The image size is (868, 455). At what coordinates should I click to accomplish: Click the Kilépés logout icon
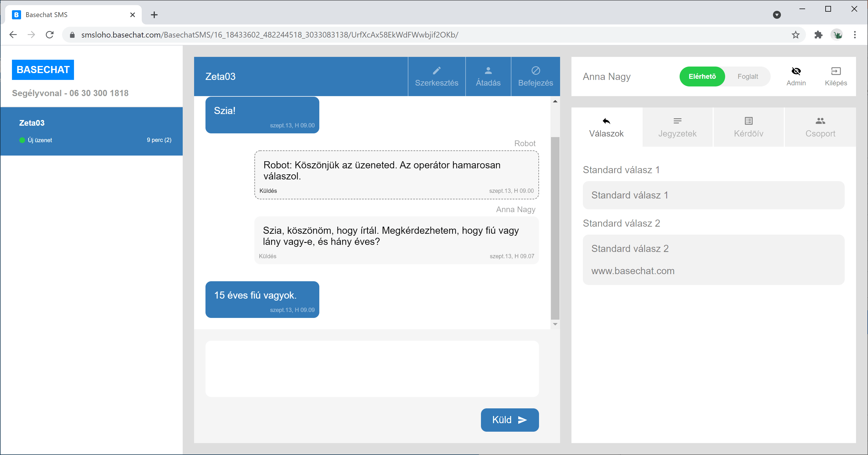click(836, 71)
